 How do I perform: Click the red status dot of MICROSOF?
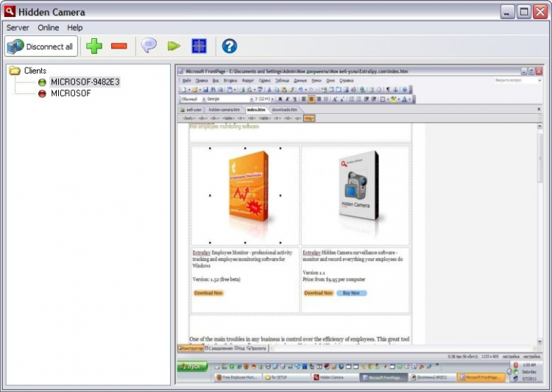click(x=42, y=93)
